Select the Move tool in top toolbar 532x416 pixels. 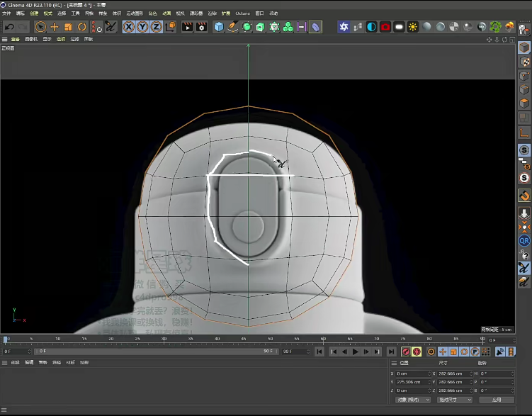[x=55, y=27]
